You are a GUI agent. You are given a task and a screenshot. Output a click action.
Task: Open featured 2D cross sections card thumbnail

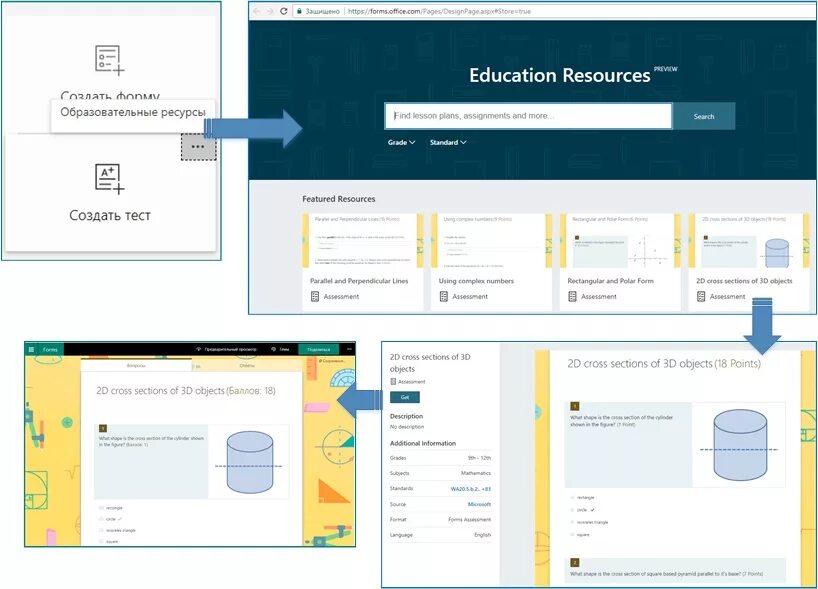coord(749,241)
